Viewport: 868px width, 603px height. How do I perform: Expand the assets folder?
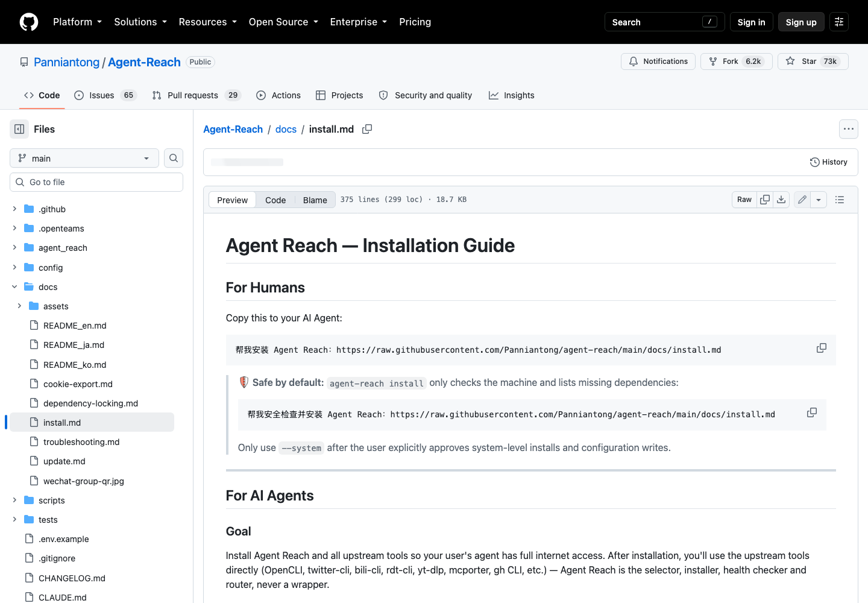coord(19,306)
